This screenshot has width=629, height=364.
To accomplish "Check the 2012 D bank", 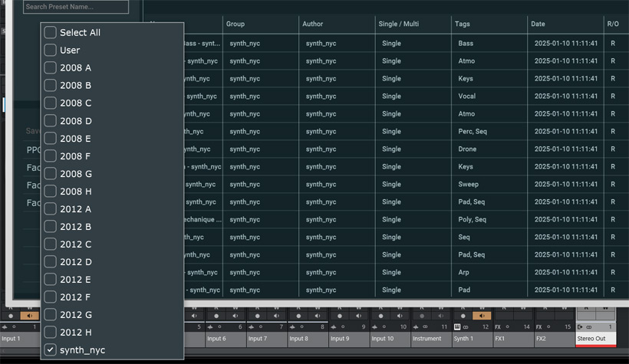I will click(50, 262).
